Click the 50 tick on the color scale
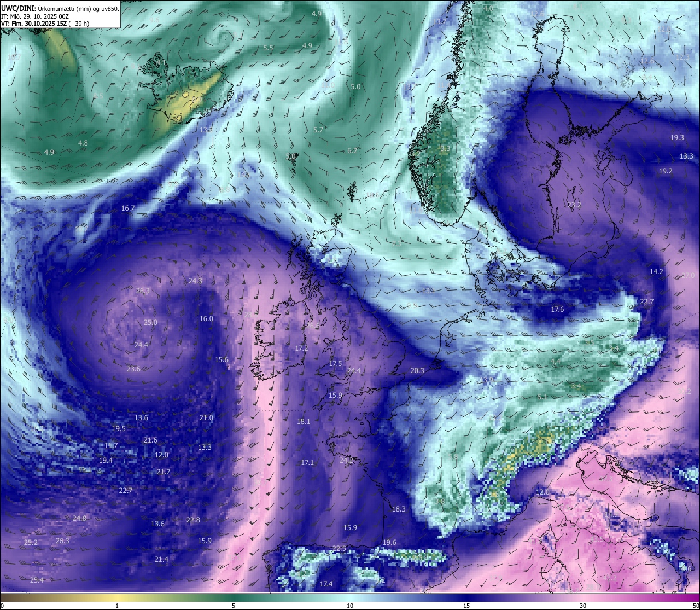 pos(695,606)
